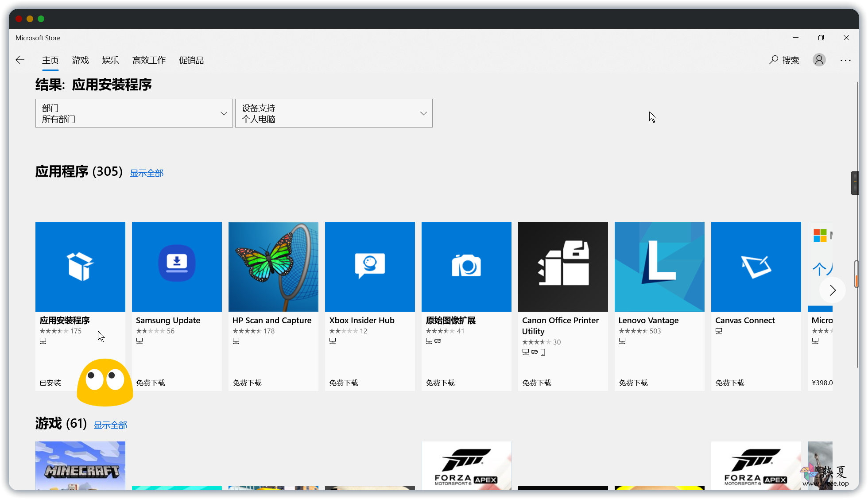This screenshot has height=499, width=868.
Task: Click the HP Scan and Capture rating count 178
Action: pyautogui.click(x=269, y=331)
